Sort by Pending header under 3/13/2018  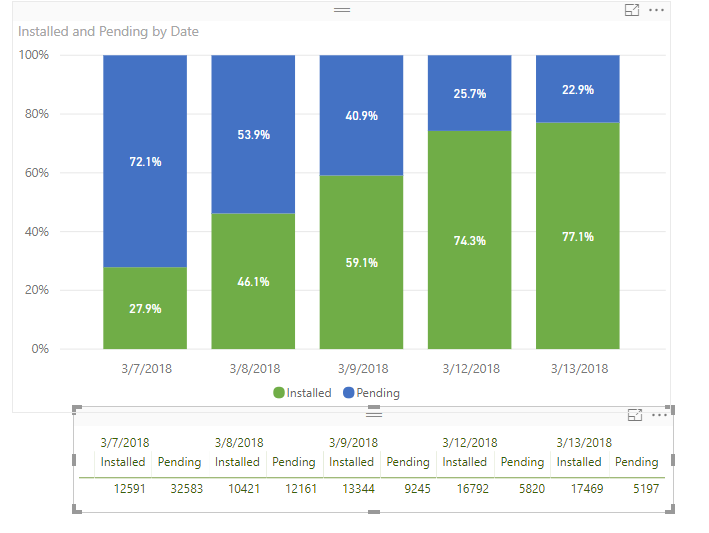tap(636, 462)
